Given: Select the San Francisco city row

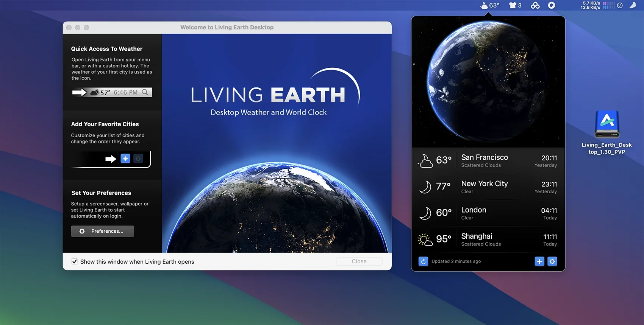Looking at the screenshot, I should [488, 161].
